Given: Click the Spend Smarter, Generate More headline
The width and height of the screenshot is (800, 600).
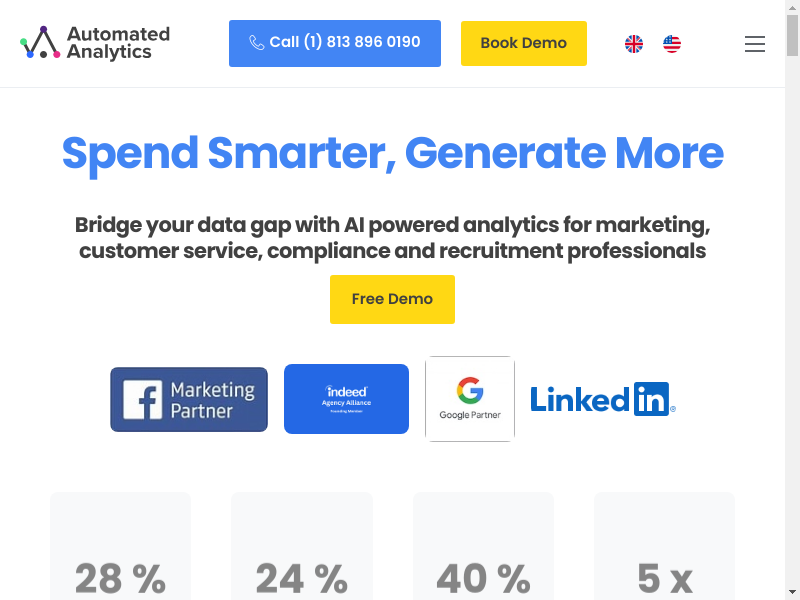Looking at the screenshot, I should [x=392, y=153].
